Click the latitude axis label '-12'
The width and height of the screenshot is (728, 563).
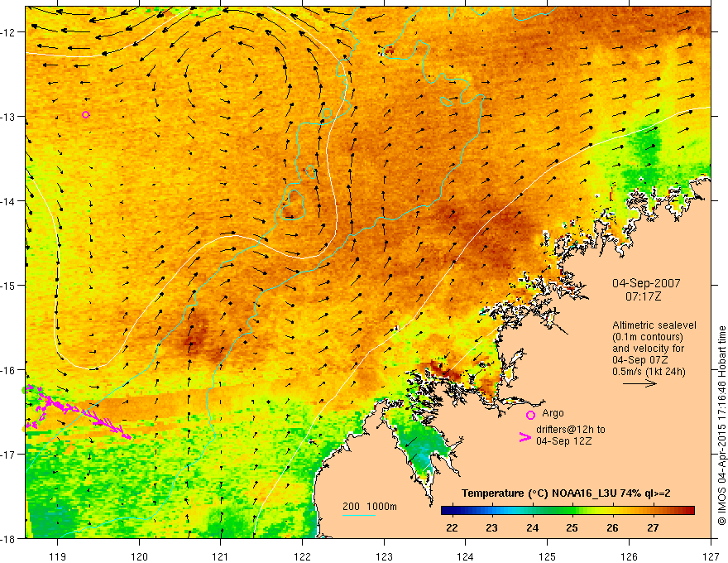8,32
